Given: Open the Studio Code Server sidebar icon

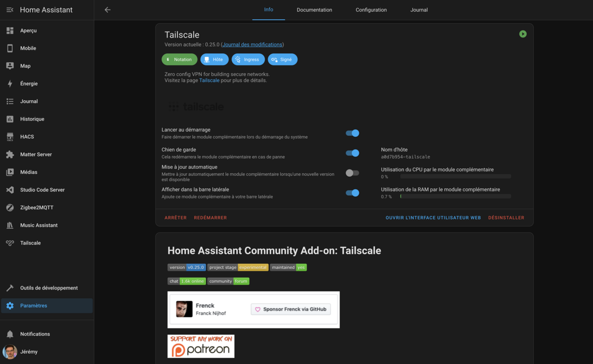Looking at the screenshot, I should 10,190.
